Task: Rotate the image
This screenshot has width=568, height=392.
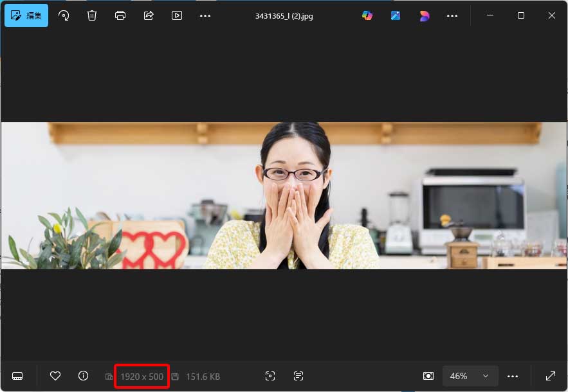Action: (63, 15)
